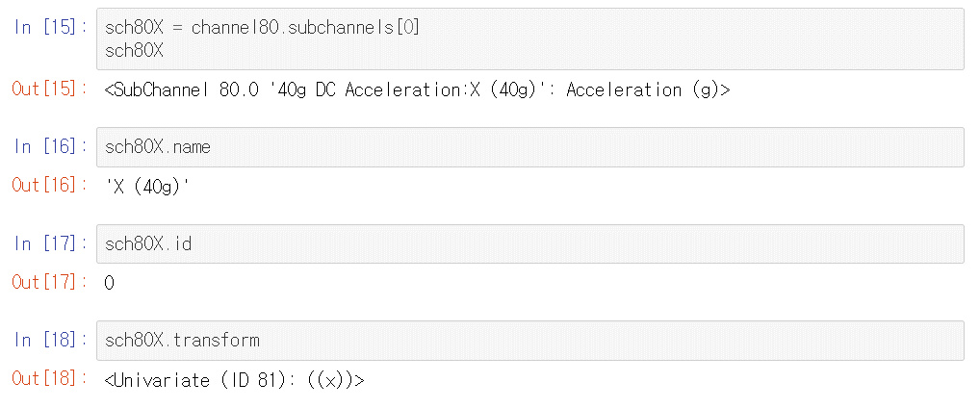Image resolution: width=980 pixels, height=408 pixels.
Task: Click the Out[16] output prompt
Action: (x=44, y=186)
